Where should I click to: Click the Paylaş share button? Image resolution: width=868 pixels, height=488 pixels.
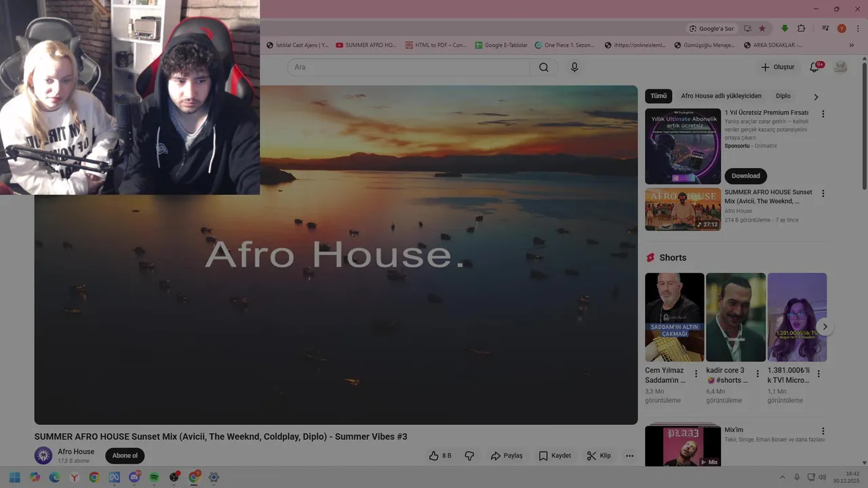point(507,455)
